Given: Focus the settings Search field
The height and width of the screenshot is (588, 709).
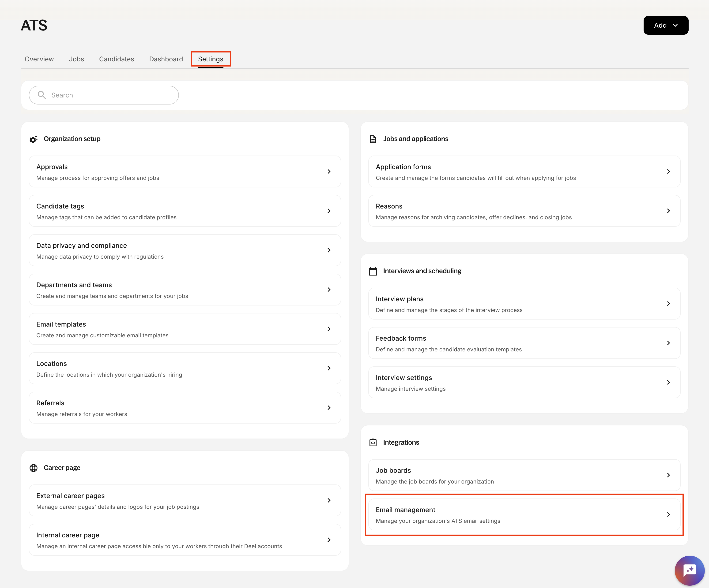Looking at the screenshot, I should [111, 95].
